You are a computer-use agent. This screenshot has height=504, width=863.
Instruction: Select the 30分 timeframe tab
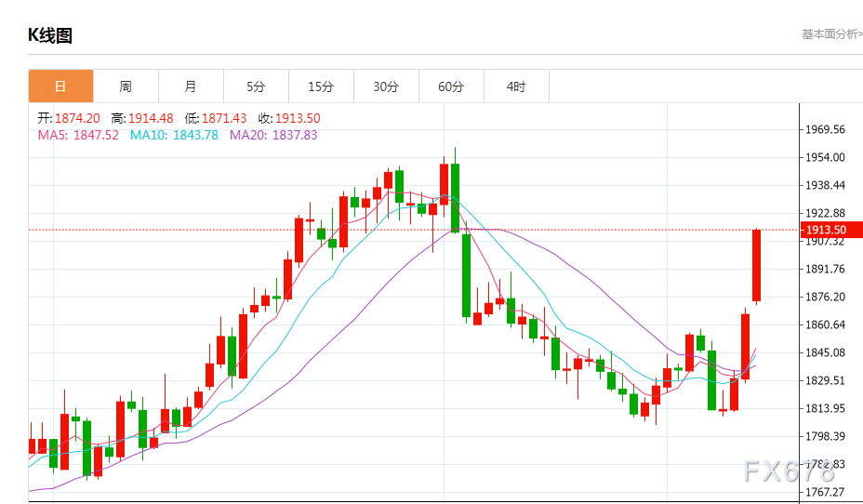[x=386, y=86]
